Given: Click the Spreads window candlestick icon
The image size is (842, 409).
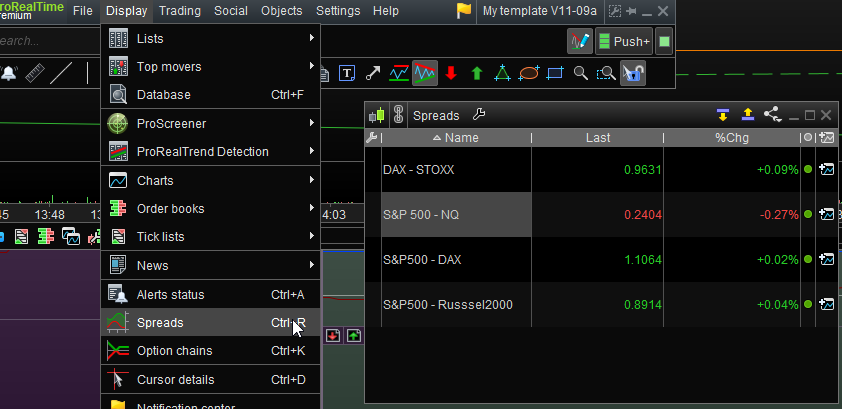Looking at the screenshot, I should click(377, 115).
